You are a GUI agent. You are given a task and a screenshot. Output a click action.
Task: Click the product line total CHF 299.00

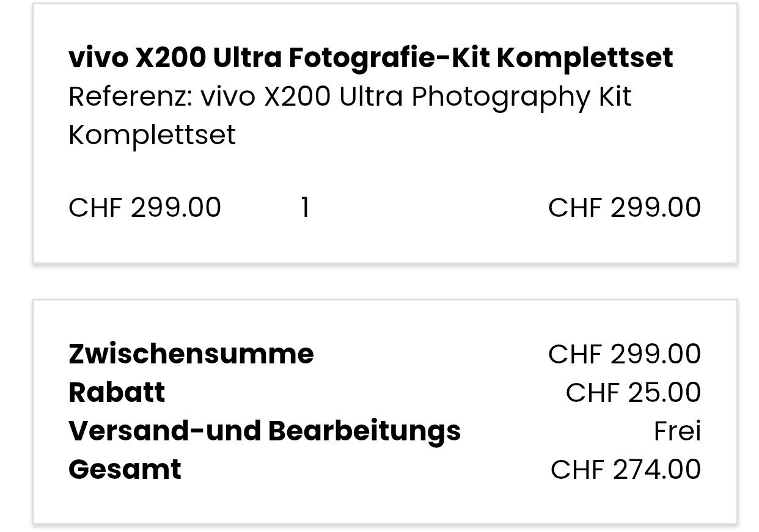pos(624,208)
